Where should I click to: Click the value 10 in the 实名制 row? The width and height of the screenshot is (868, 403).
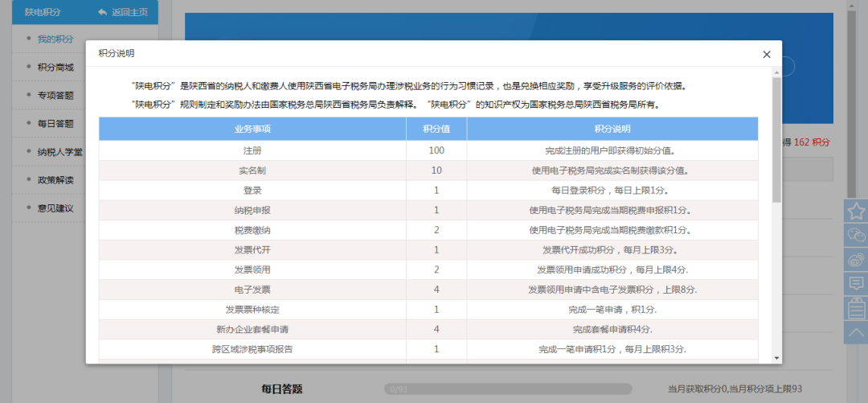pos(436,171)
